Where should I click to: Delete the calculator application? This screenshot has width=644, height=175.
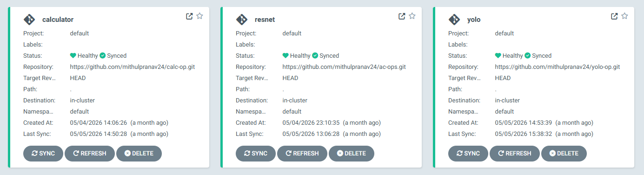point(139,154)
